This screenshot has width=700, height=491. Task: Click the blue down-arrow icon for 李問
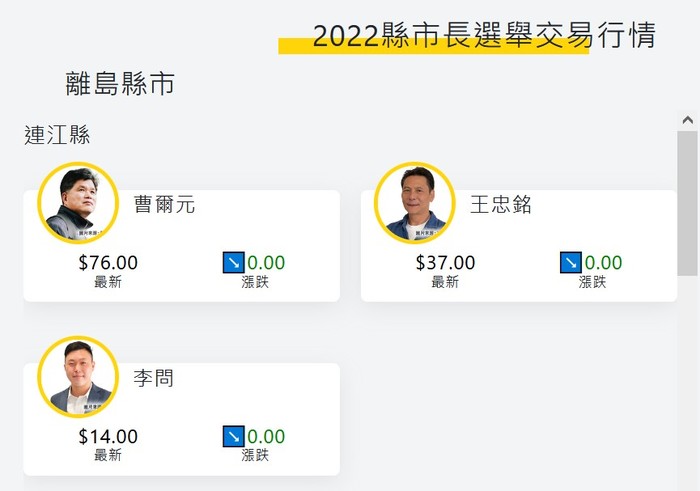233,436
